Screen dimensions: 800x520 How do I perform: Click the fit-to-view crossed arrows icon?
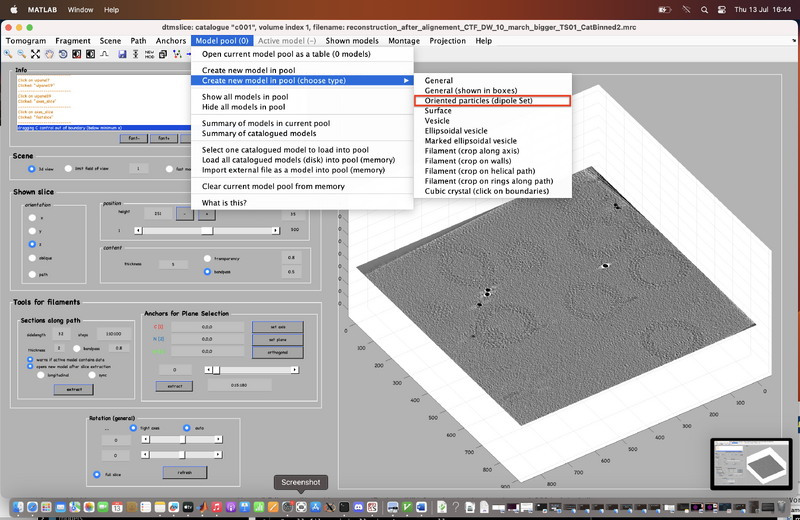36,54
